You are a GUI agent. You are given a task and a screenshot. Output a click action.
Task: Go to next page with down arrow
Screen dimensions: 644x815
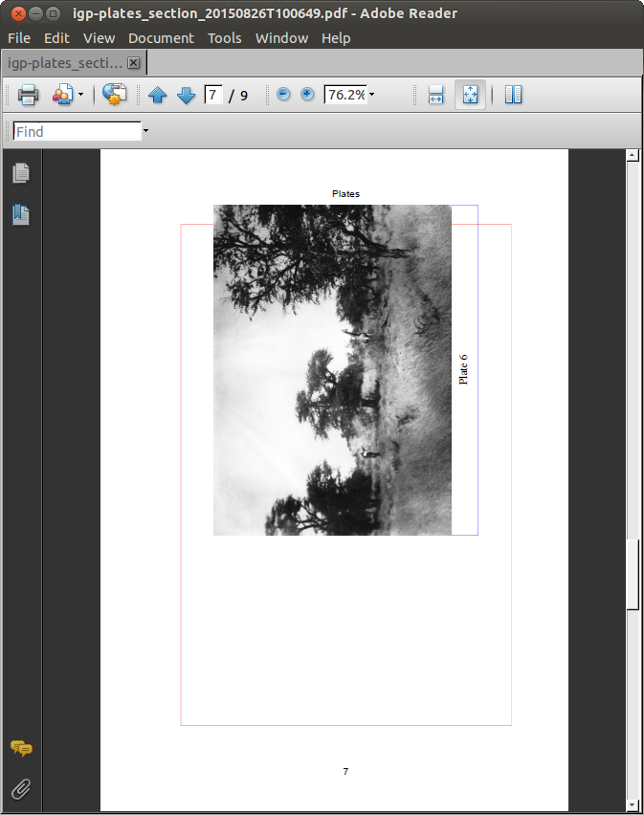point(186,95)
